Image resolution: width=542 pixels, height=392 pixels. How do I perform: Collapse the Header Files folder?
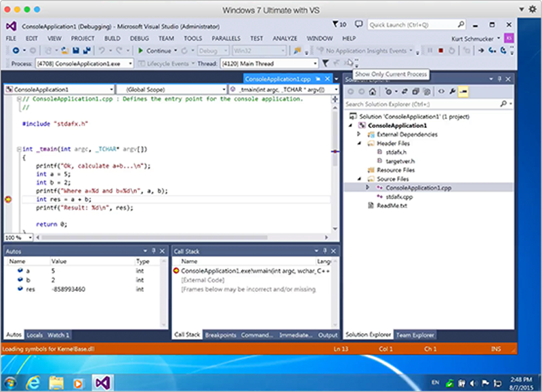coord(359,143)
